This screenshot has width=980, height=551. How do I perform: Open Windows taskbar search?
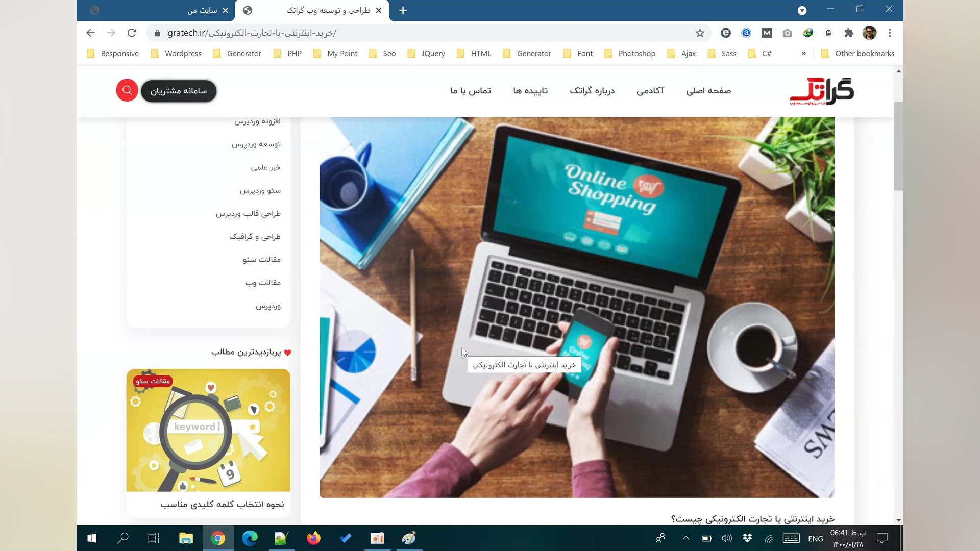[x=122, y=538]
